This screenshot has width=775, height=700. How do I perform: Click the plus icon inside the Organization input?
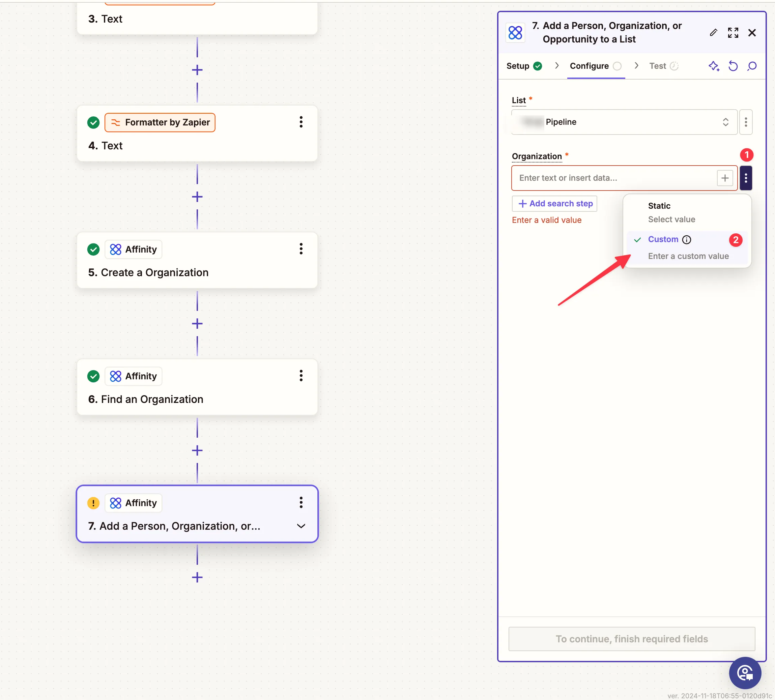pyautogui.click(x=725, y=178)
